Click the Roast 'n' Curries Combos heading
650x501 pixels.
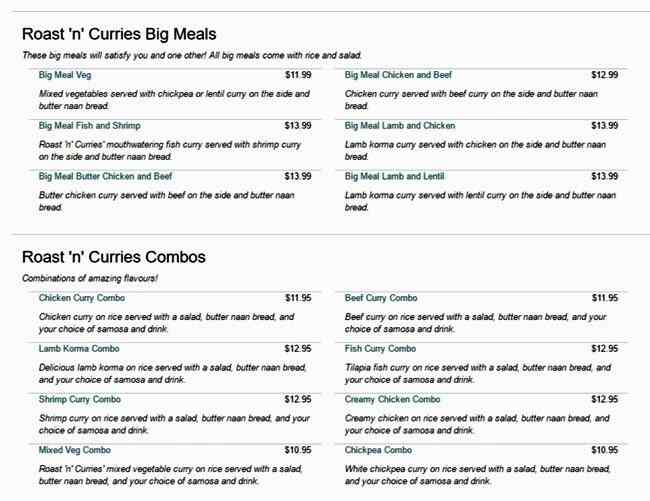click(x=114, y=257)
